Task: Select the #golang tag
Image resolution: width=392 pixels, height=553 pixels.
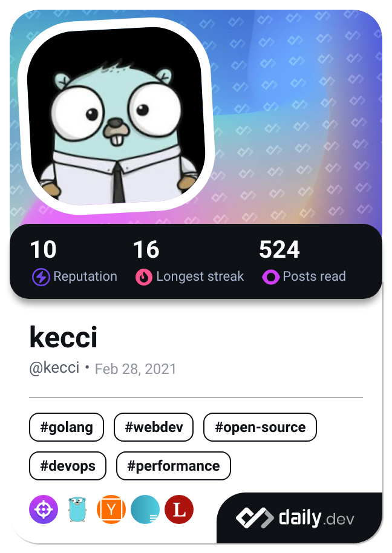Action: [x=67, y=427]
